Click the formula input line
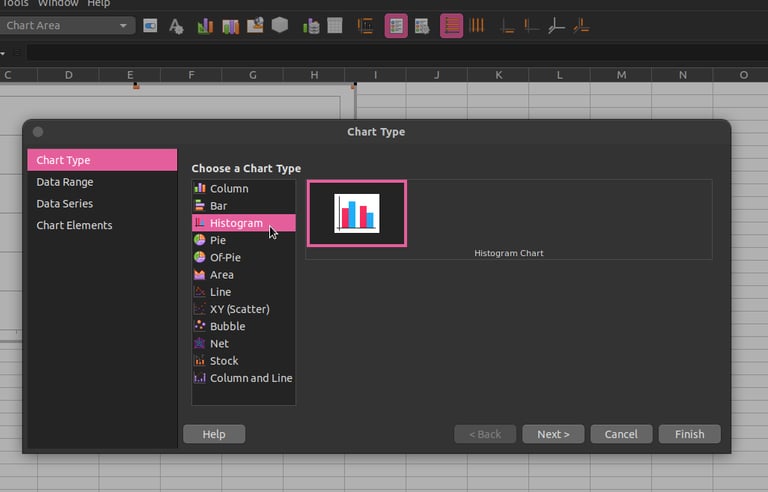The height and width of the screenshot is (492, 768). (x=397, y=52)
